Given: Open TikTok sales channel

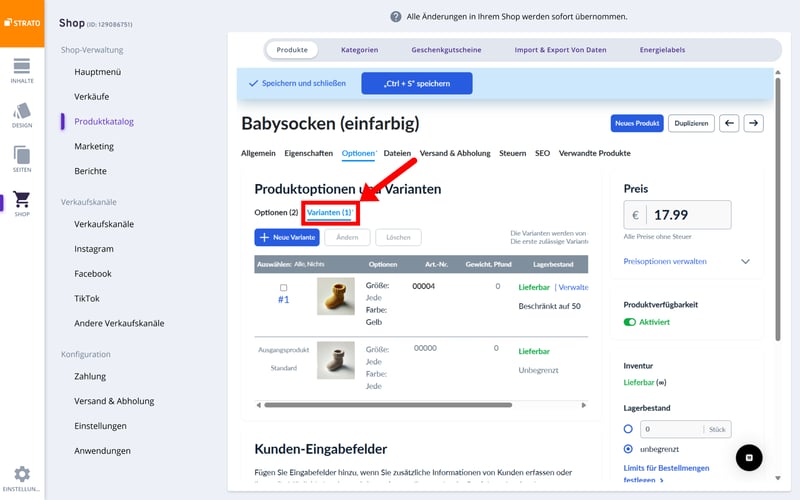Looking at the screenshot, I should [x=87, y=298].
